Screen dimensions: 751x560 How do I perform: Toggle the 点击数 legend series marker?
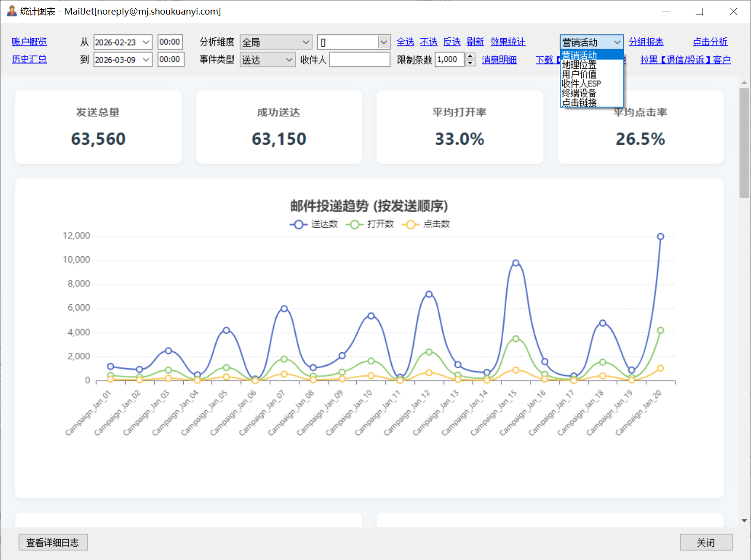click(x=411, y=224)
